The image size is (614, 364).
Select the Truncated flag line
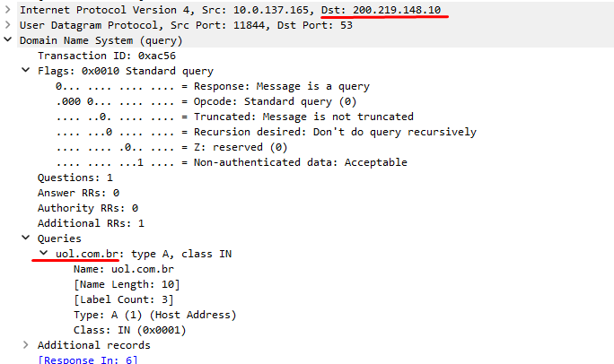[x=234, y=117]
